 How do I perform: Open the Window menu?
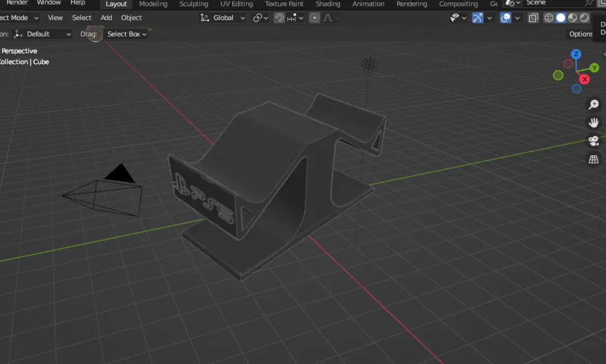[x=49, y=3]
